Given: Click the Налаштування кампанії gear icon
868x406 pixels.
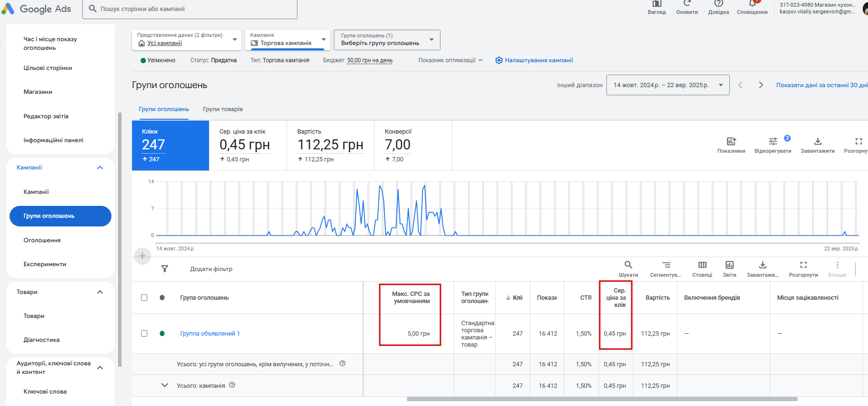Looking at the screenshot, I should pyautogui.click(x=499, y=60).
